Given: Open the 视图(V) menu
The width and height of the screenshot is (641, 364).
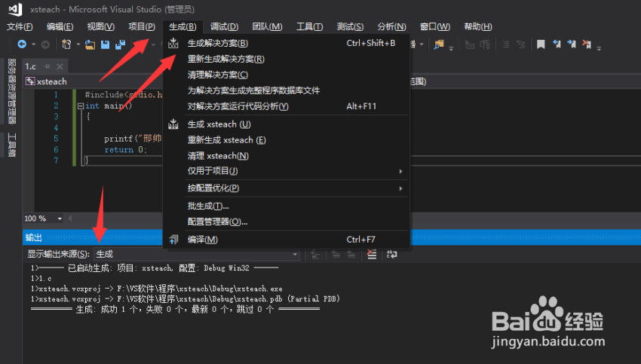Looking at the screenshot, I should click(x=100, y=26).
